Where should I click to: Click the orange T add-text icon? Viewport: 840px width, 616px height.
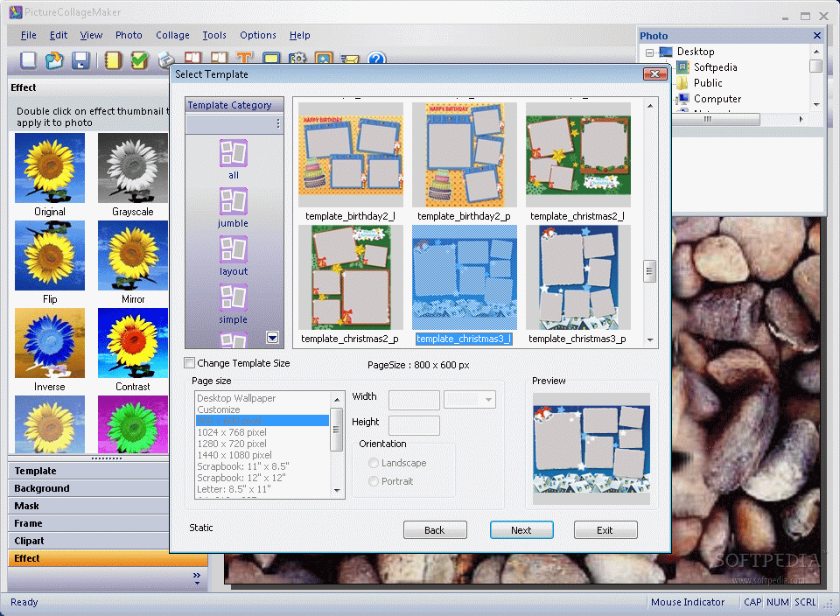[x=245, y=58]
